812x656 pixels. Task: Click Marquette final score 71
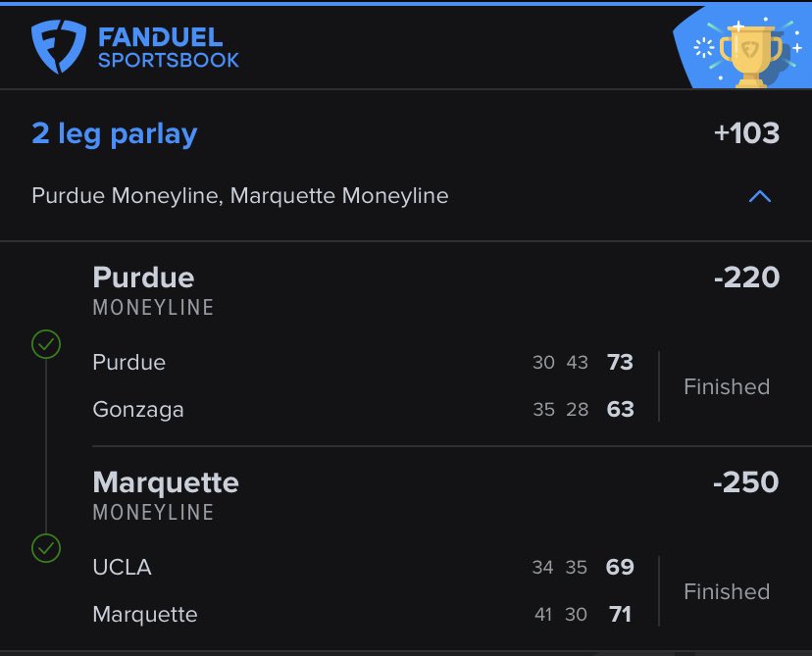620,614
